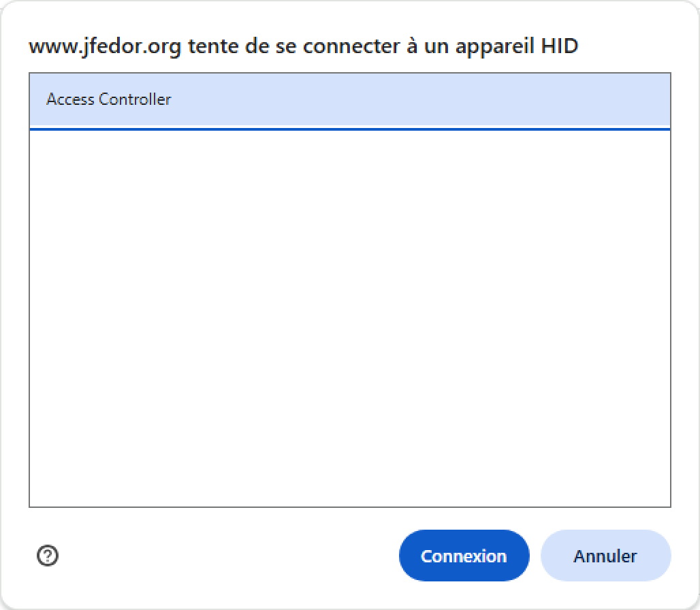Click the word HID in the title
Image resolution: width=700 pixels, height=610 pixels.
point(559,46)
